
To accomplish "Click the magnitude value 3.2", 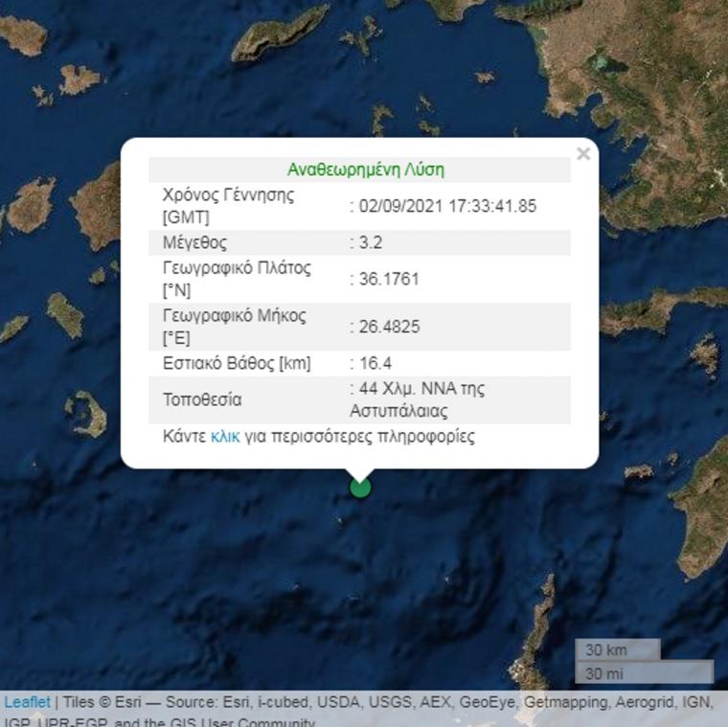I will point(370,242).
